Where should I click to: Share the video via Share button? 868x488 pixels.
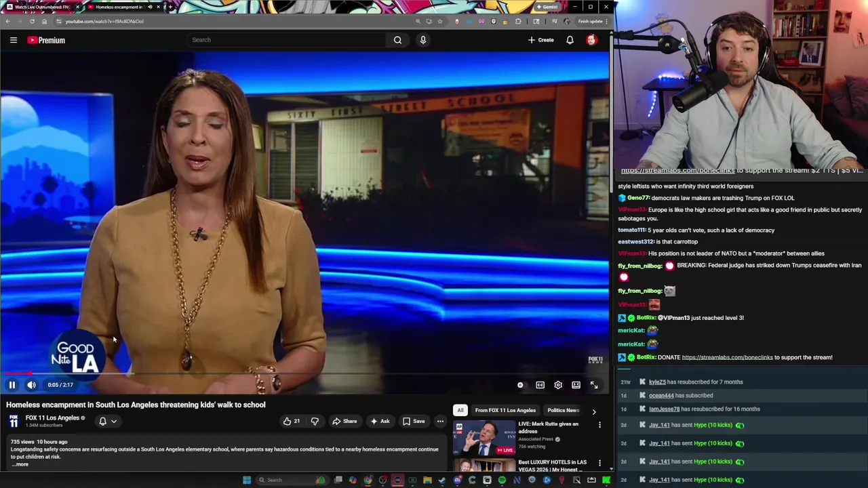pos(344,422)
